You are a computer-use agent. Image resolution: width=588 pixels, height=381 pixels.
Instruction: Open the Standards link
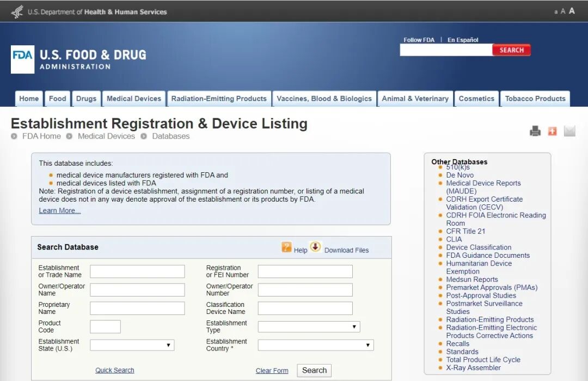(x=462, y=352)
